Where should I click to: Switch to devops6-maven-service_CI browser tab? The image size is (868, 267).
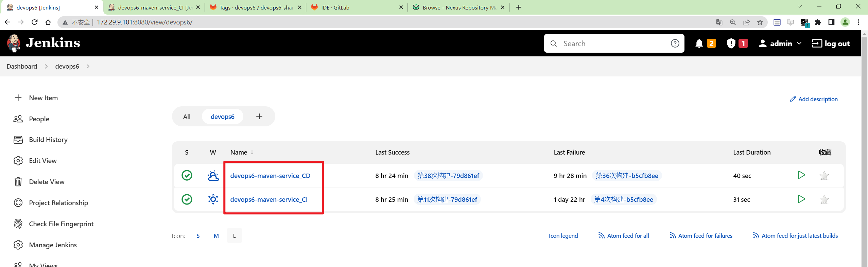click(x=154, y=7)
